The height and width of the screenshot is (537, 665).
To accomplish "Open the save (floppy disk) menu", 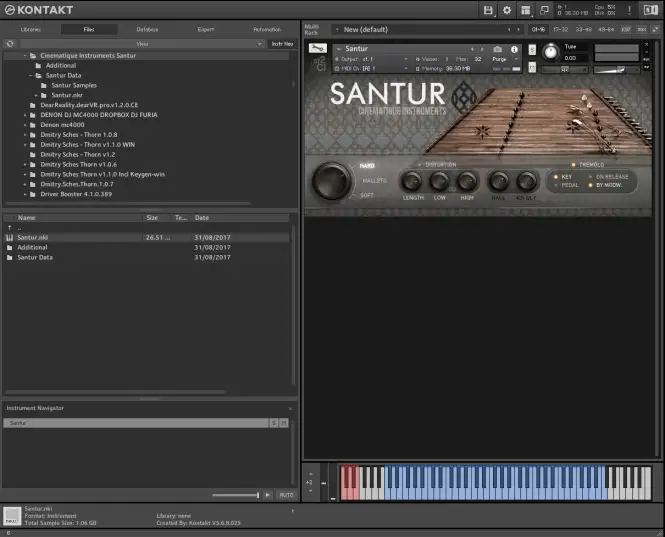I will [488, 10].
